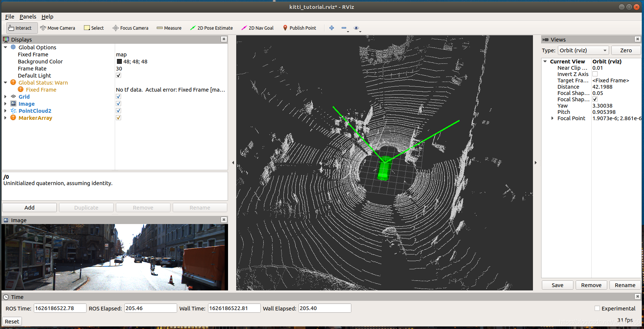Image resolution: width=644 pixels, height=329 pixels.
Task: Click the Global Options gear icon
Action: click(13, 47)
